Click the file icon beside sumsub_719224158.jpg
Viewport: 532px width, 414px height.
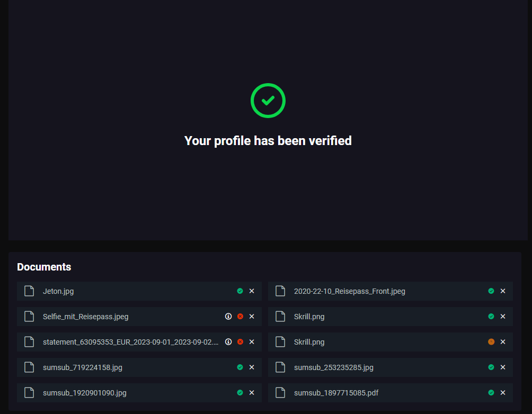30,367
